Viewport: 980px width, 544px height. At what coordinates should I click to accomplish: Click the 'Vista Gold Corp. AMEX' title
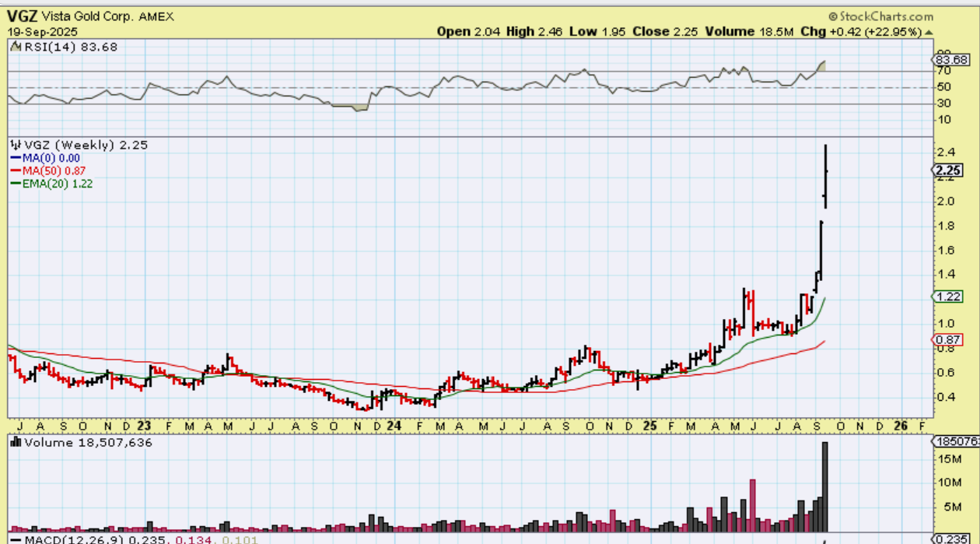coord(107,16)
